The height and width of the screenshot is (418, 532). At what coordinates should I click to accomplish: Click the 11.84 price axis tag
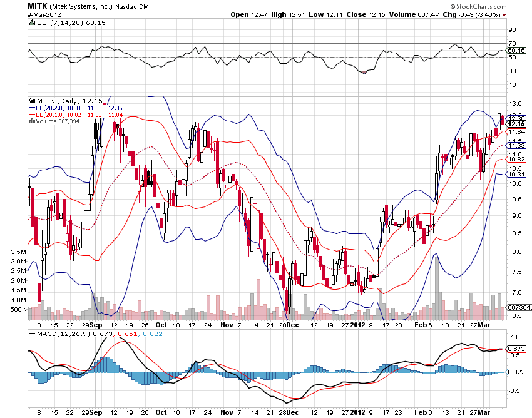(x=516, y=131)
